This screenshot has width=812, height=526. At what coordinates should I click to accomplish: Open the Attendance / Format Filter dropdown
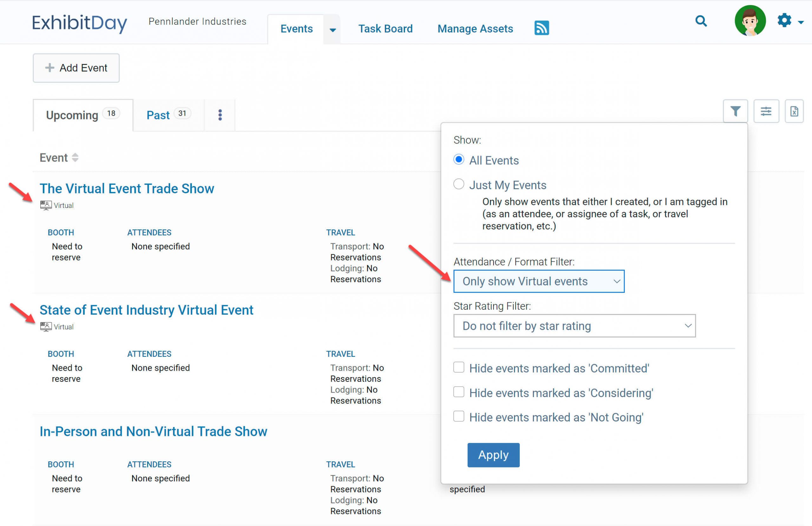(x=539, y=281)
